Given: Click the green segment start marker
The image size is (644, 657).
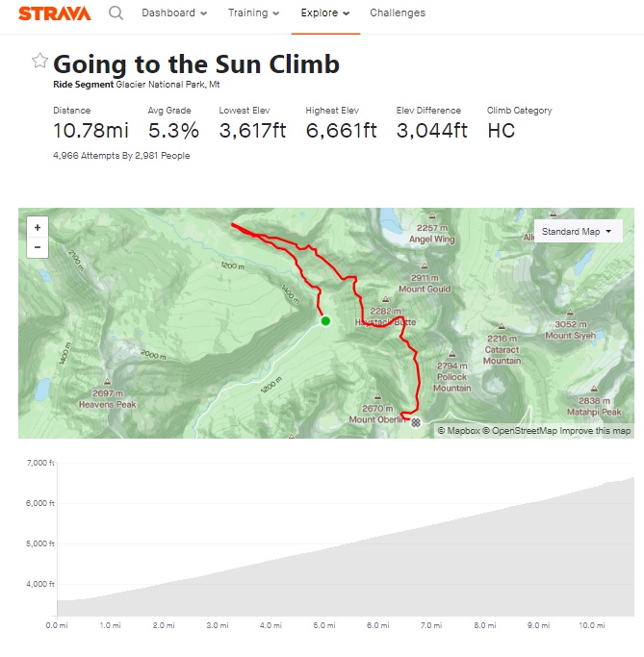Looking at the screenshot, I should click(325, 321).
